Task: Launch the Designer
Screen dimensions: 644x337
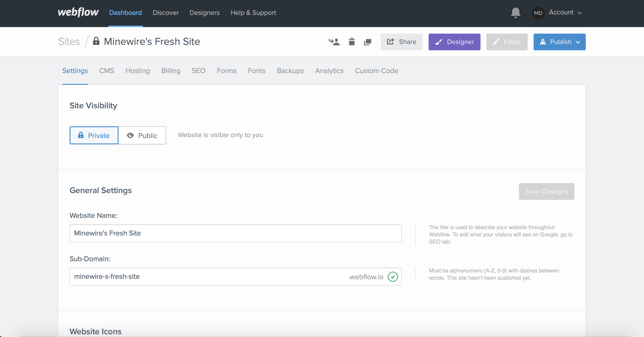Action: [454, 42]
